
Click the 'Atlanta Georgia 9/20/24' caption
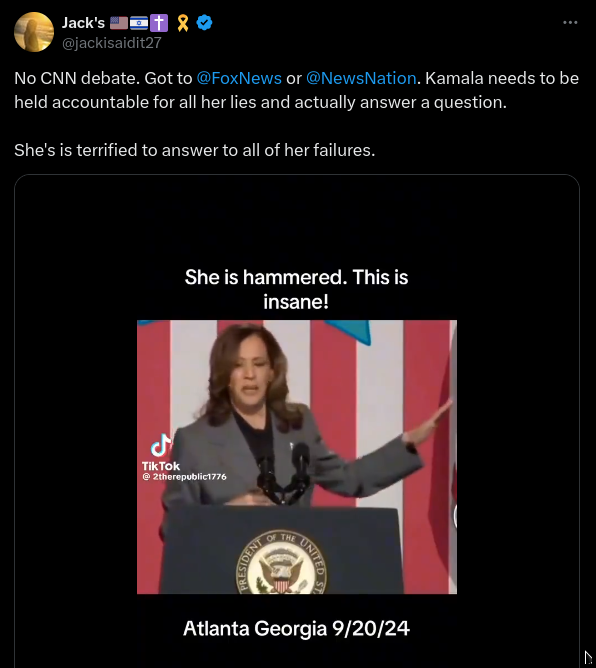pos(297,628)
